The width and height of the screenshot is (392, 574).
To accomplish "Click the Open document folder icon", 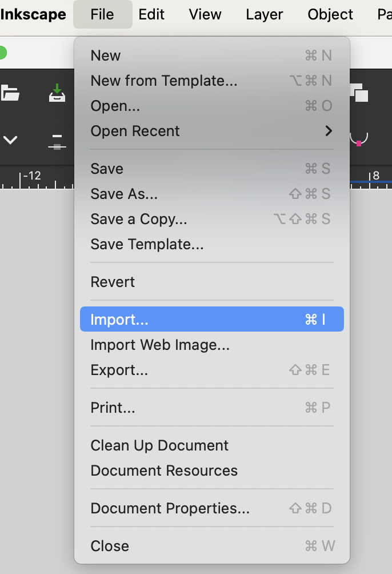I will (x=10, y=93).
